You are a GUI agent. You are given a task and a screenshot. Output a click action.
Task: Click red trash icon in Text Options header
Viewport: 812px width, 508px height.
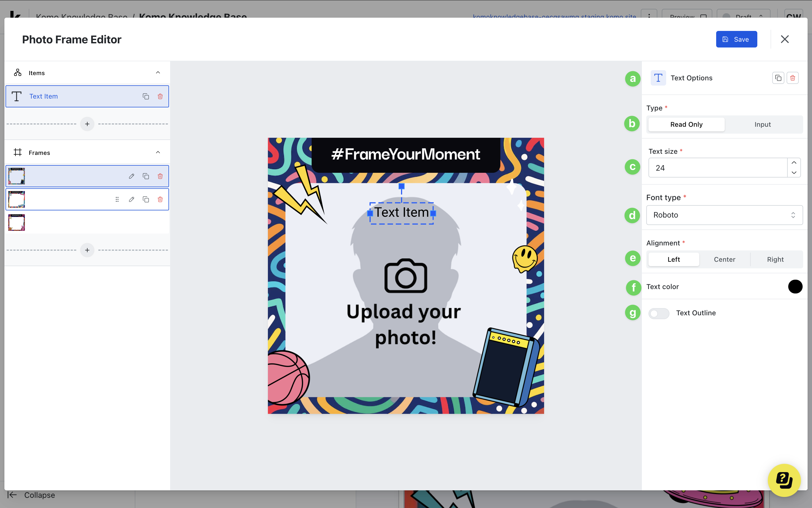click(792, 78)
